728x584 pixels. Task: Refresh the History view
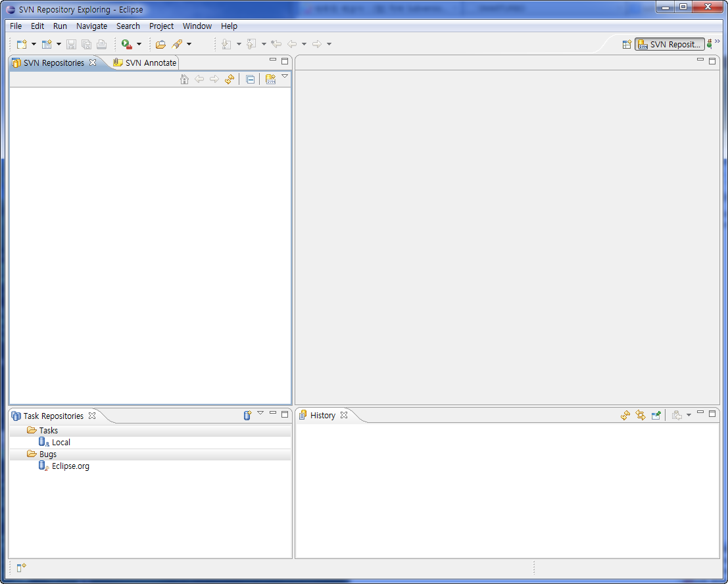pyautogui.click(x=625, y=416)
